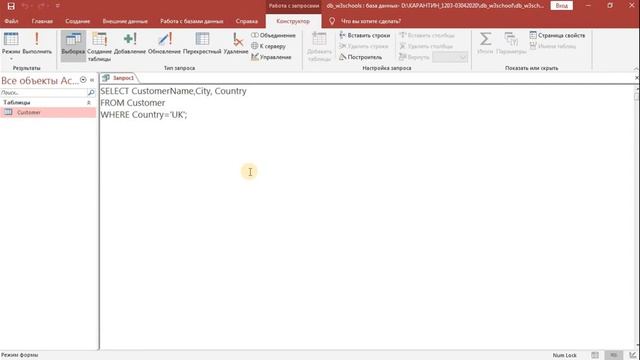Click the magnifier icon in search box
The height and width of the screenshot is (360, 640).
coord(91,93)
